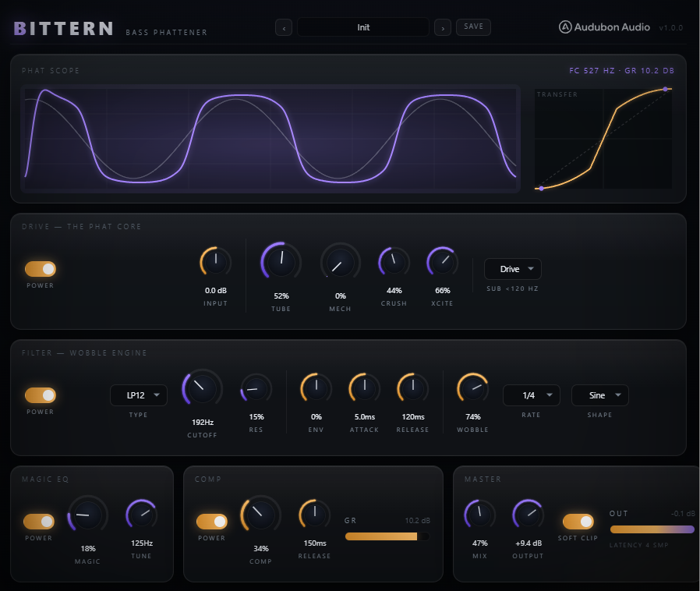This screenshot has width=700, height=591.
Task: Open the Drive sub mode dropdown
Action: coord(512,269)
